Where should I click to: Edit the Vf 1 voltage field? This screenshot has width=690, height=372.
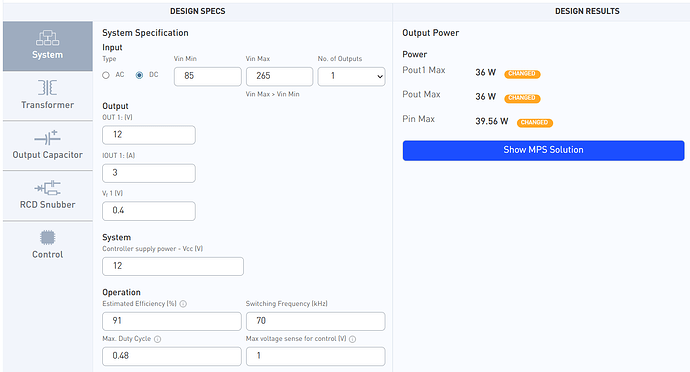tap(149, 211)
